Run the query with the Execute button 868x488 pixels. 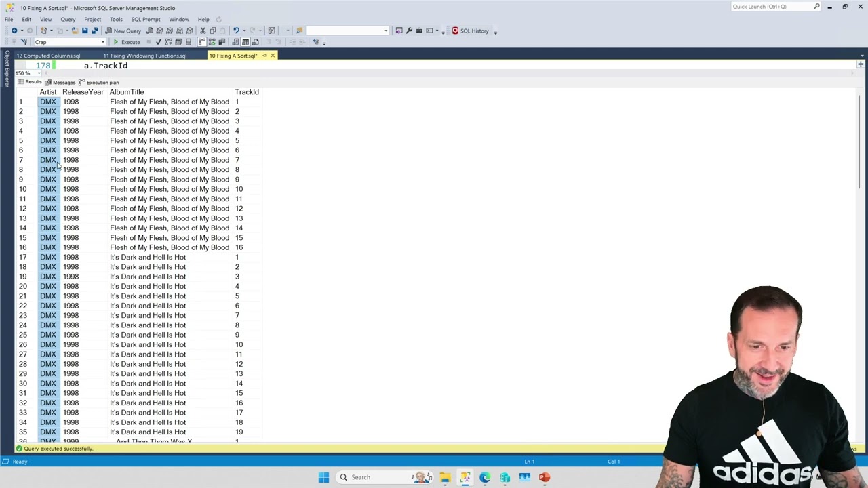[x=127, y=42]
